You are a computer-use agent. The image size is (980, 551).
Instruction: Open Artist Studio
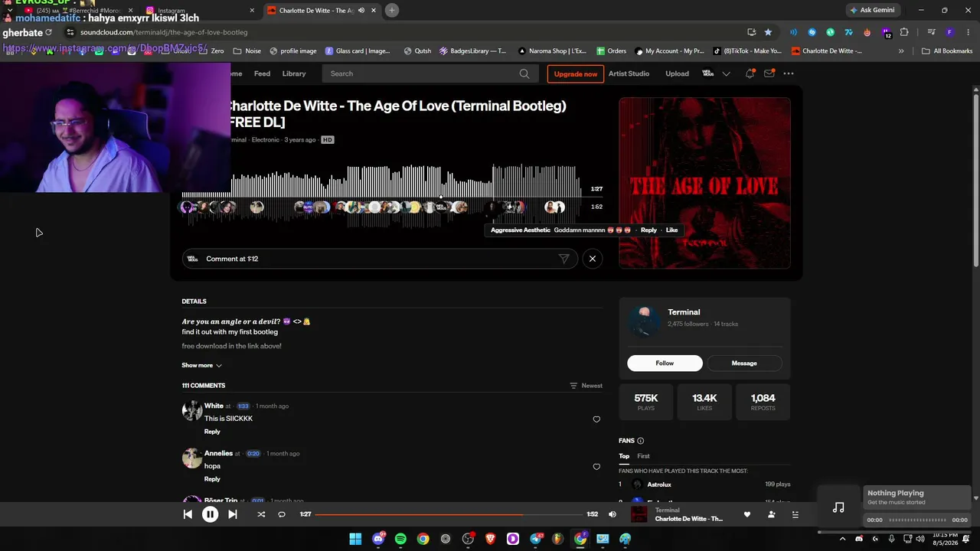[x=629, y=73]
